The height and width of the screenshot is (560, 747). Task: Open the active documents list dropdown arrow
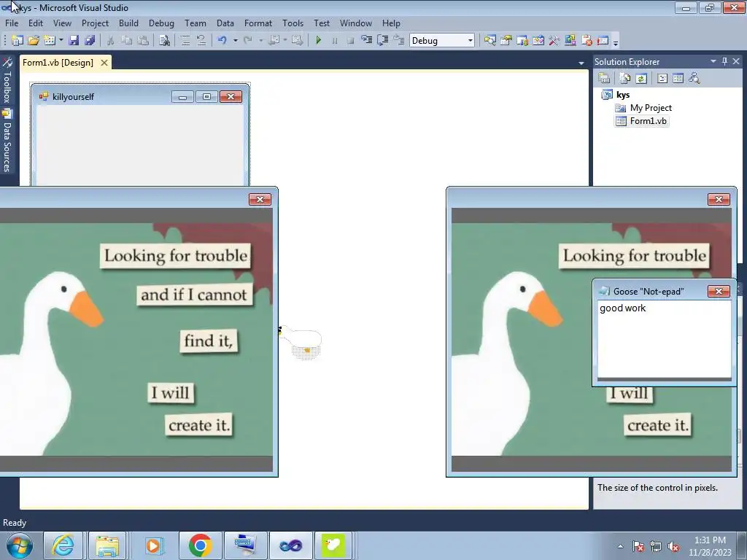pyautogui.click(x=581, y=63)
